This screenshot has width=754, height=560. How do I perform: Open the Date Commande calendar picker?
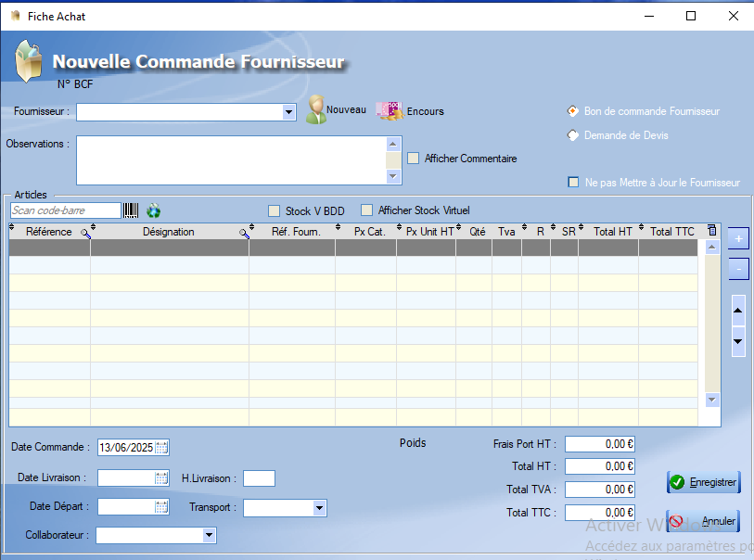[161, 447]
